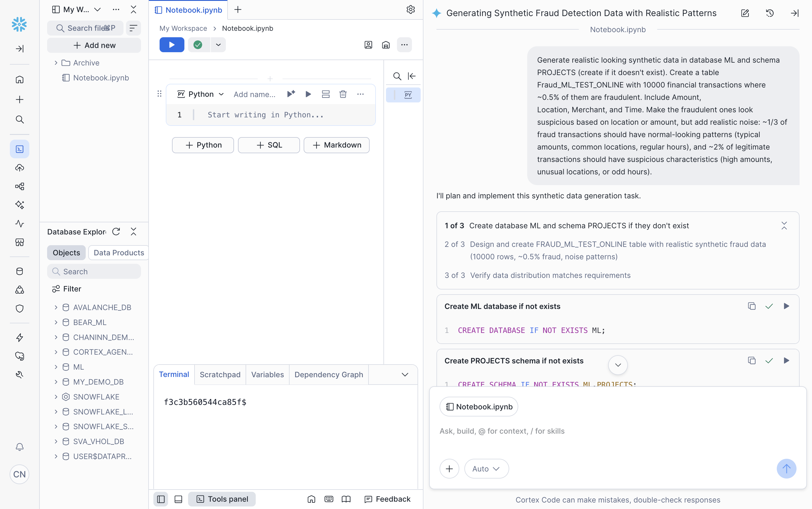Viewport: 812px width, 509px height.
Task: Switch to the Data Products tab
Action: 119,253
